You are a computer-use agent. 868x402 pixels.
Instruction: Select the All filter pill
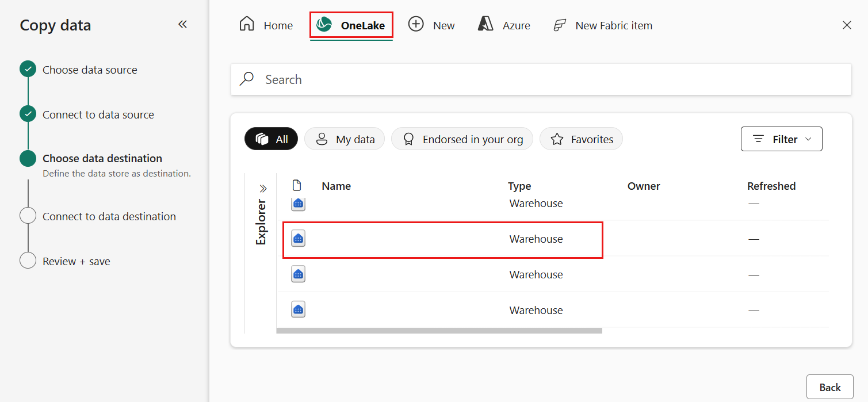(271, 139)
